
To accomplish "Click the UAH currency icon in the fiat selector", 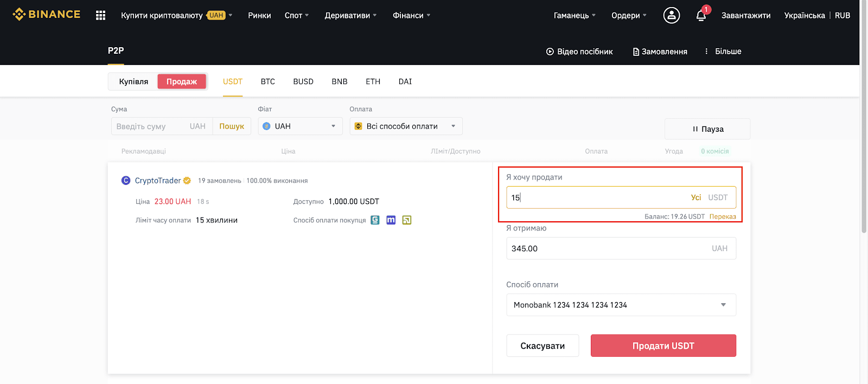I will [x=266, y=126].
